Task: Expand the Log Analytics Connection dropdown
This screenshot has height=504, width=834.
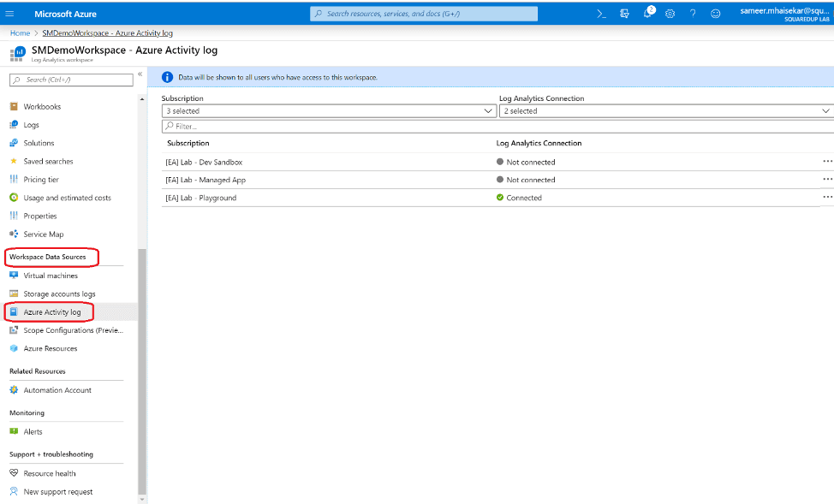Action: [666, 111]
